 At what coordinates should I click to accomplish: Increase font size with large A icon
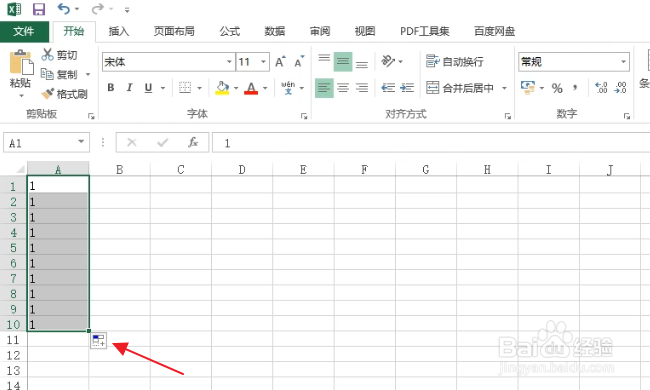point(280,62)
